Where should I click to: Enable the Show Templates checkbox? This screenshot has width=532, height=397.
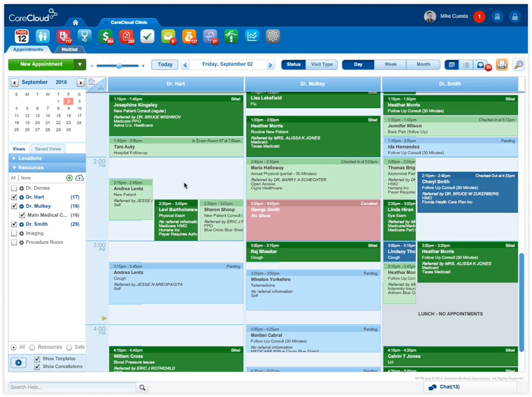click(37, 359)
